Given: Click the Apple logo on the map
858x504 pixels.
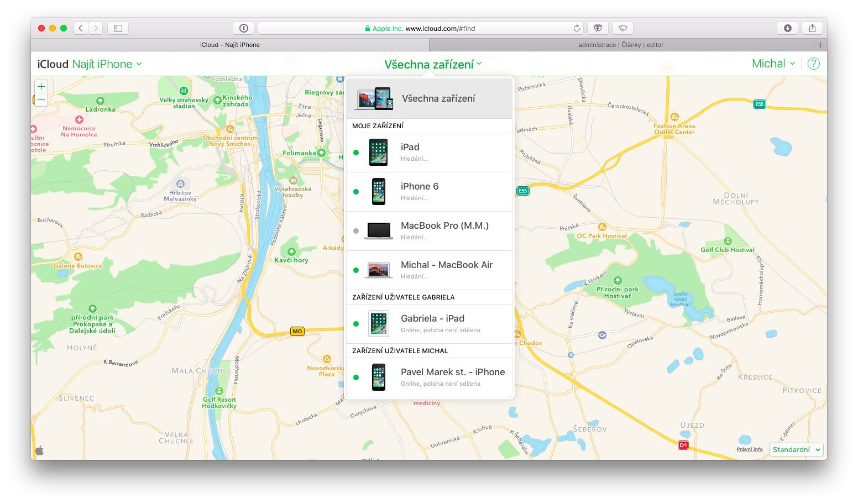Looking at the screenshot, I should [39, 450].
